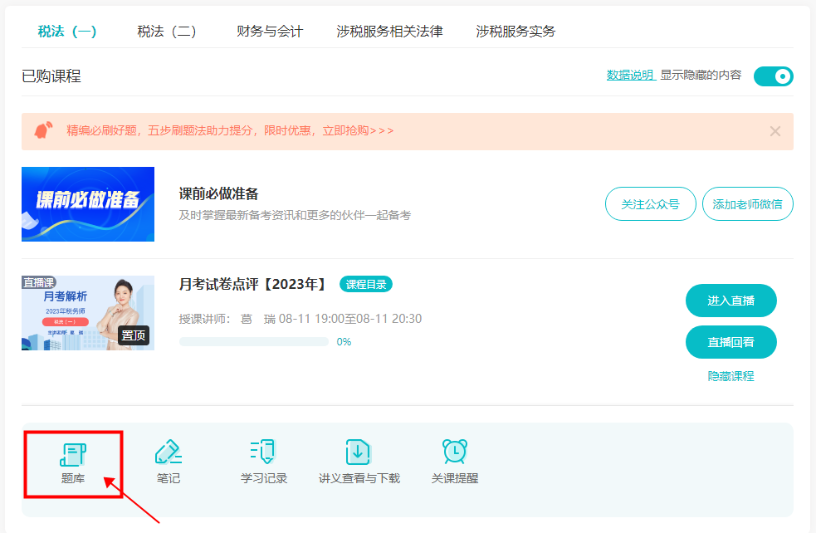Click the 讲义查看与下载 download icon

358,453
